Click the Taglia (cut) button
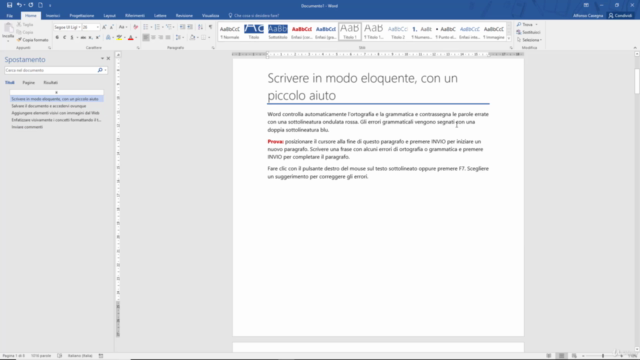This screenshot has width=640, height=360. pos(25,24)
